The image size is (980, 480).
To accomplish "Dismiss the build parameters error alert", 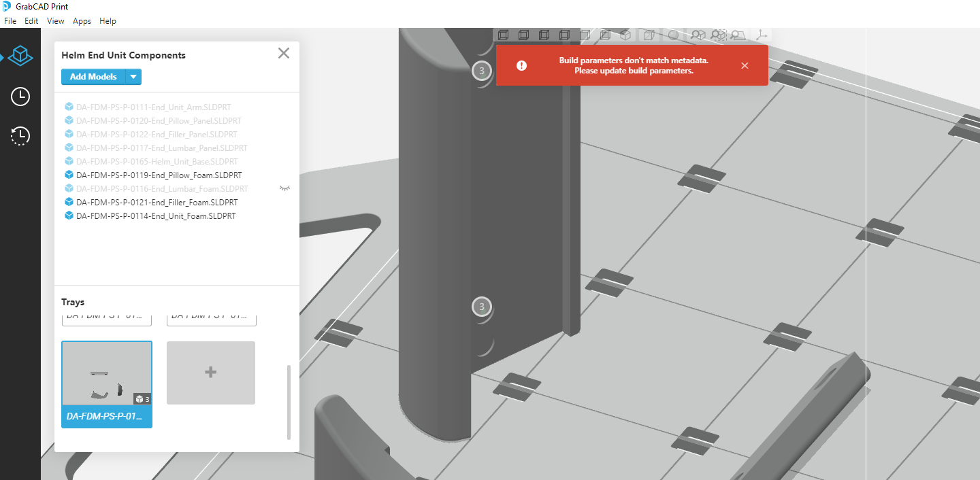I will click(745, 65).
